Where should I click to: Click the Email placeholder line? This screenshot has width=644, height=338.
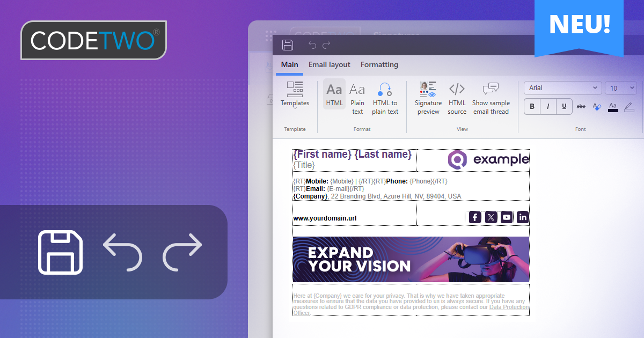(x=328, y=189)
